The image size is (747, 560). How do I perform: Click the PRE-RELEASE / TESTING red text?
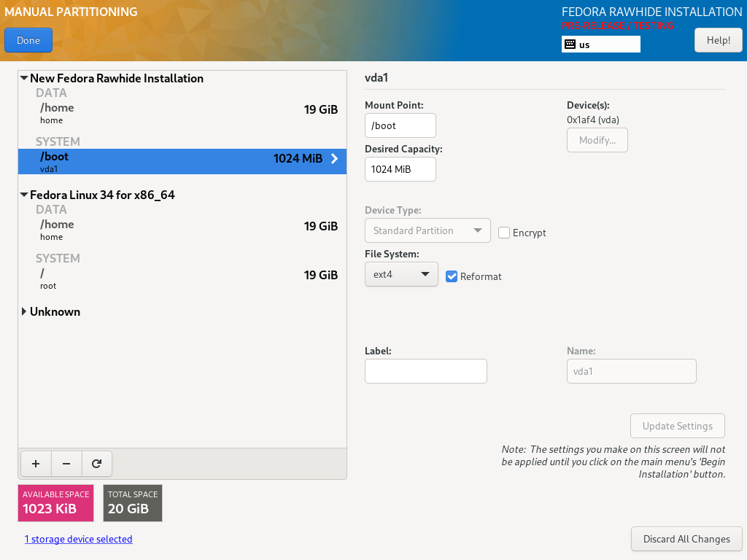(617, 26)
